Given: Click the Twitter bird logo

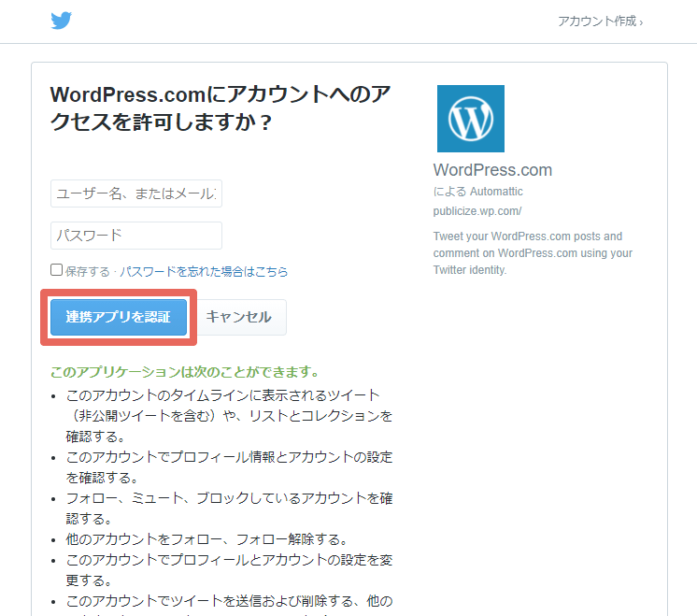Looking at the screenshot, I should click(62, 21).
